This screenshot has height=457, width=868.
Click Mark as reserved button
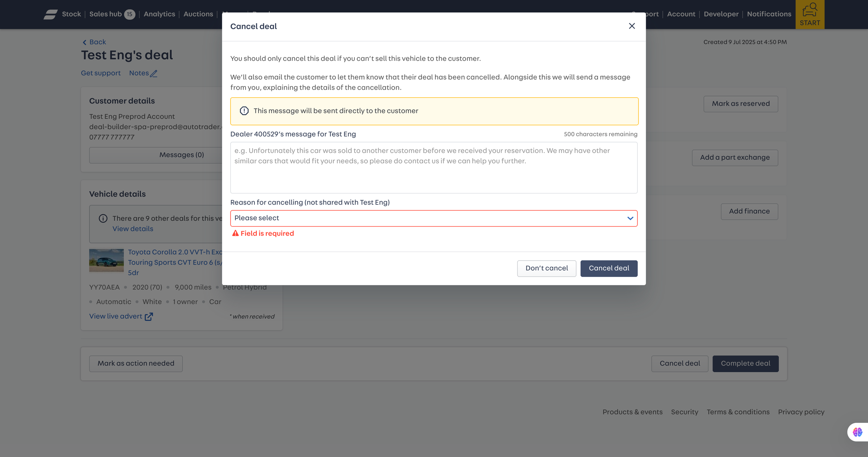click(741, 104)
